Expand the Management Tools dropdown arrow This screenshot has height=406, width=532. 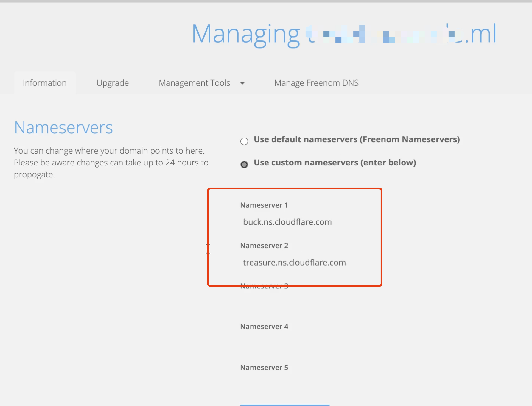pyautogui.click(x=242, y=83)
